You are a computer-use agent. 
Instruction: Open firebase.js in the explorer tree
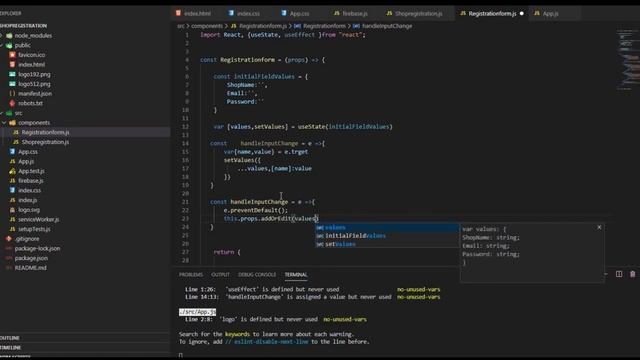(x=31, y=181)
